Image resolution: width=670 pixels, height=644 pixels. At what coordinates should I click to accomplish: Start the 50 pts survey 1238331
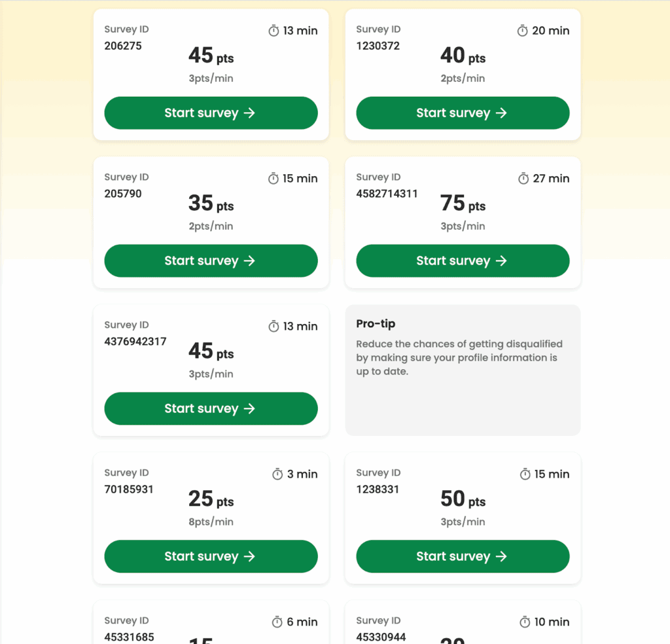pyautogui.click(x=463, y=557)
